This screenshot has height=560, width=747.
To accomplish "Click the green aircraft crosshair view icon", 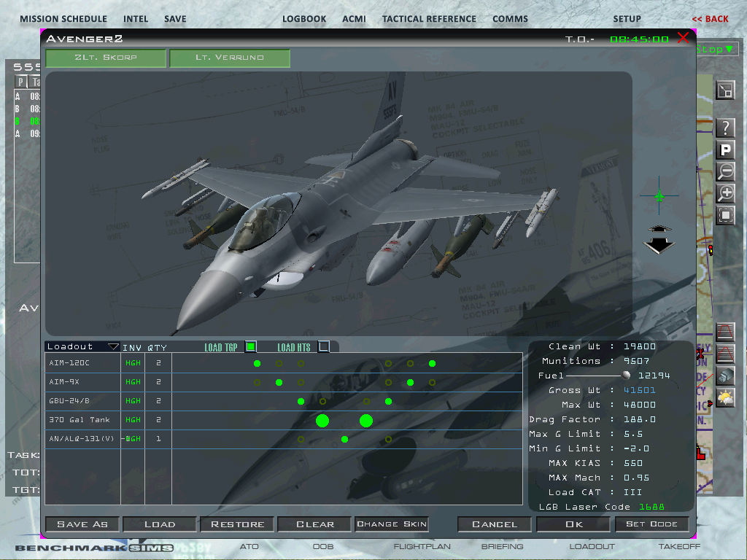I will coord(659,195).
